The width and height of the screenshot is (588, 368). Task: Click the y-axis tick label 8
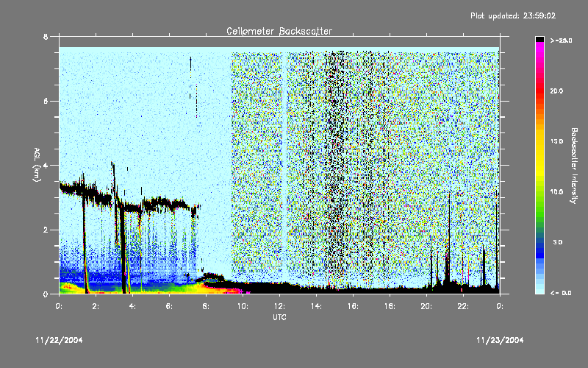46,36
